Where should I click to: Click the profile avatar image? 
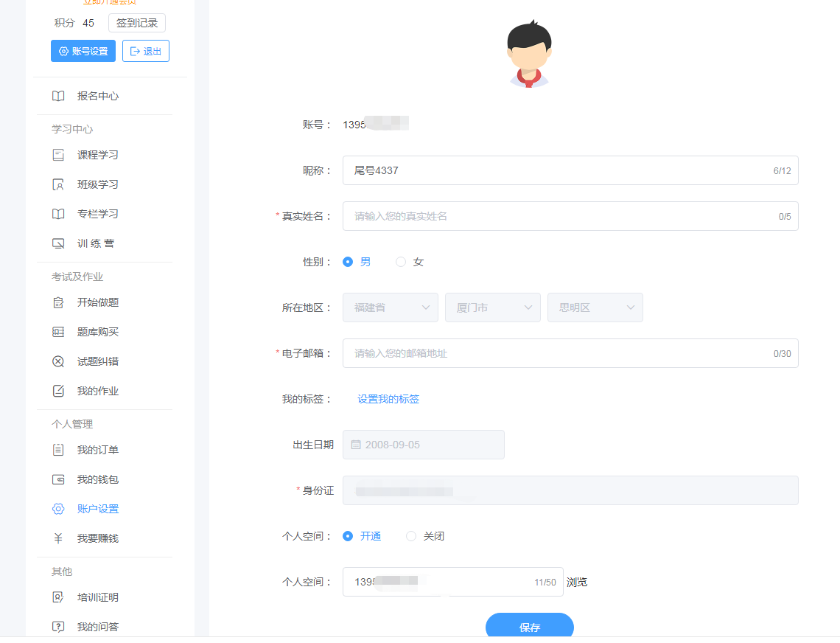(x=529, y=54)
